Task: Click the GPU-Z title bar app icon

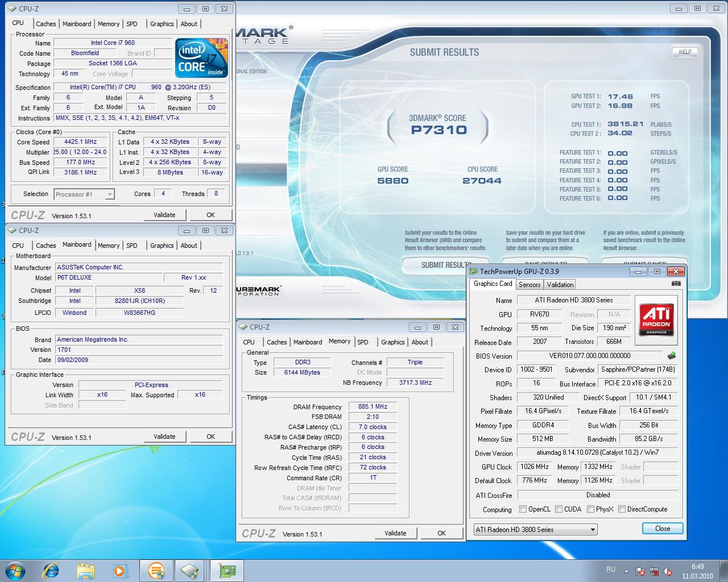Action: (474, 271)
